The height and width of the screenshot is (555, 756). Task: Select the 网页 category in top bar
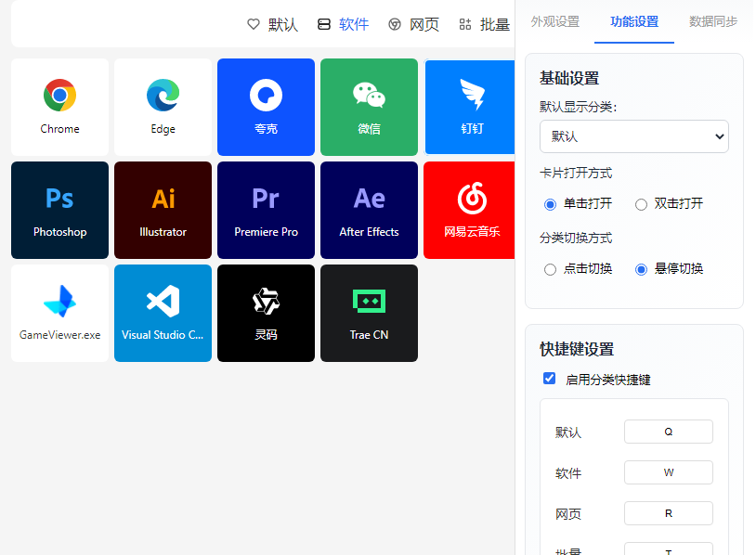(414, 25)
